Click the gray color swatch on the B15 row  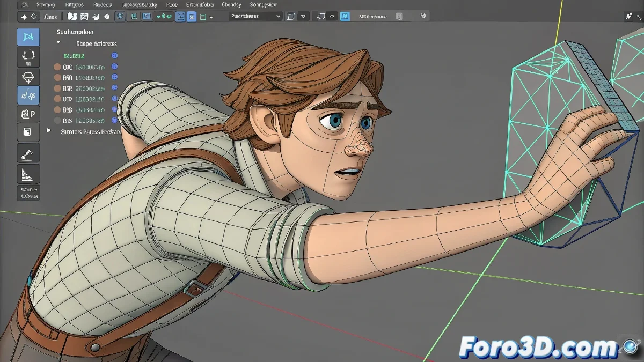coord(57,120)
